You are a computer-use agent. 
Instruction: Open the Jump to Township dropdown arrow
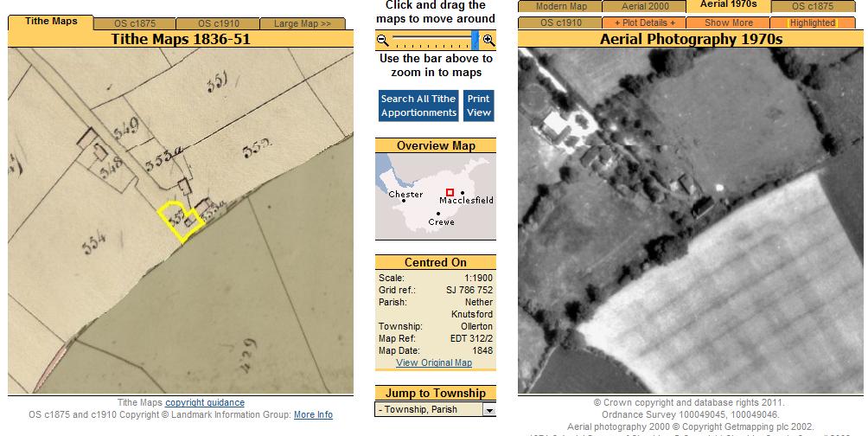[x=489, y=410]
